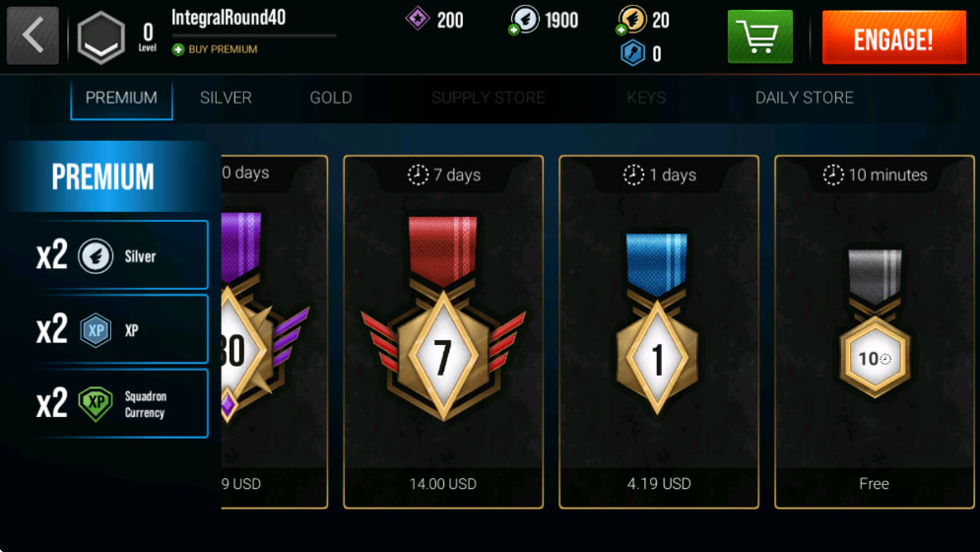Add gold using the gold wing coin icon

pos(630,20)
